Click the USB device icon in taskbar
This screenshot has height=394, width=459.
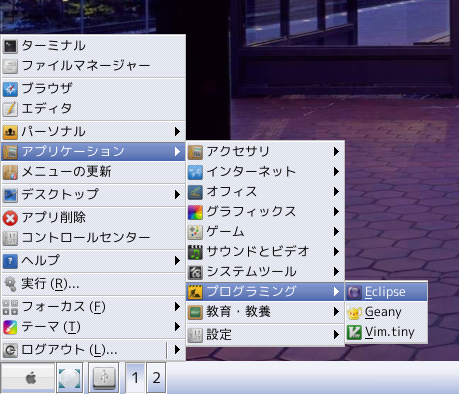(x=104, y=378)
